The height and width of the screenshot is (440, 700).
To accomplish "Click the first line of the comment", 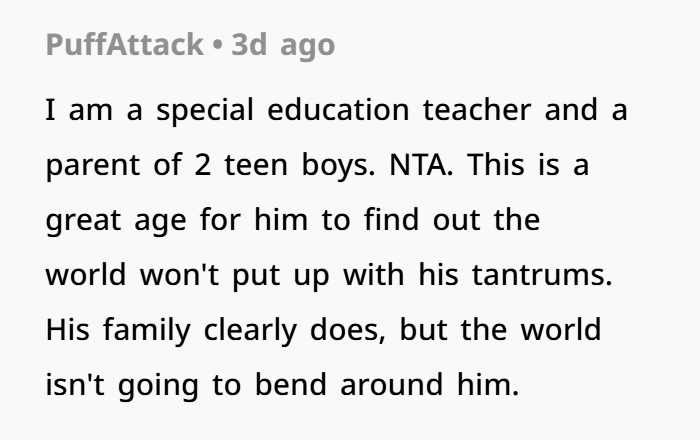I will [x=336, y=110].
